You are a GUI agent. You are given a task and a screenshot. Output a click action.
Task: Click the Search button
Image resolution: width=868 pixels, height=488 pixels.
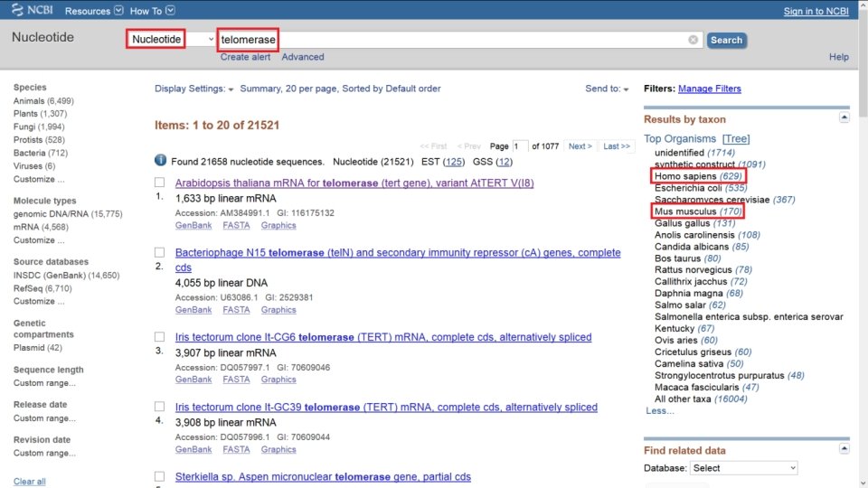(x=726, y=40)
